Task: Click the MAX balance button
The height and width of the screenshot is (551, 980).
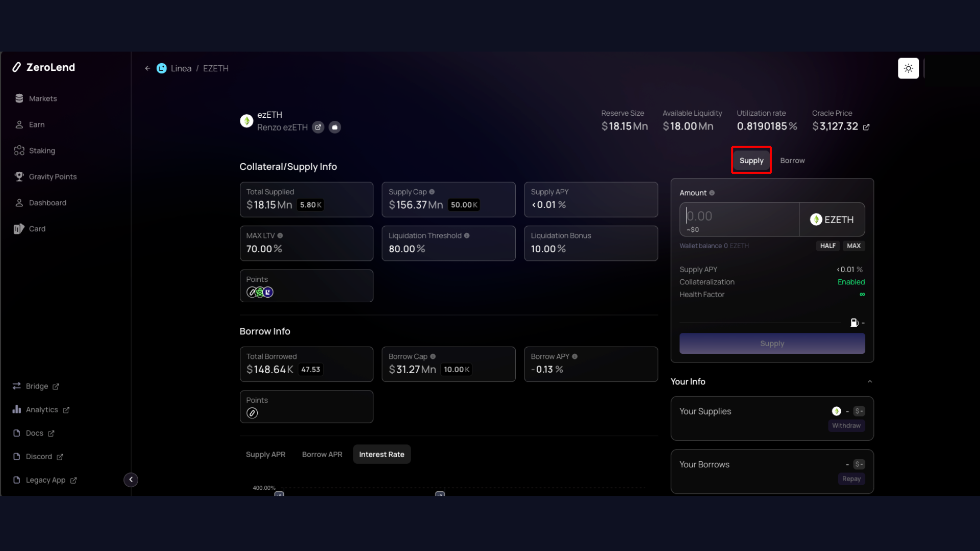Action: 853,246
